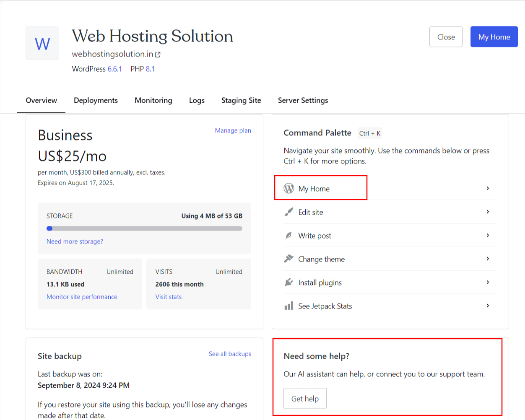Switch to the Deployments tab
Viewport: 525px width, 420px height.
pyautogui.click(x=96, y=100)
